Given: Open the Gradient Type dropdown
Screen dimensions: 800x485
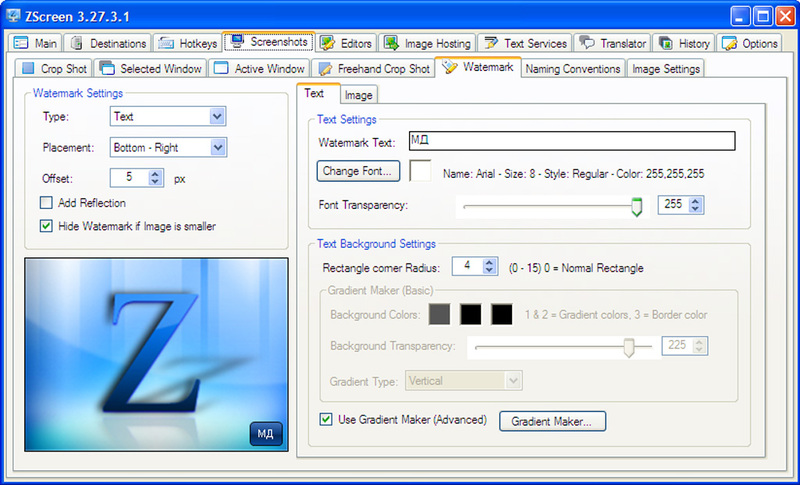Looking at the screenshot, I should (513, 380).
